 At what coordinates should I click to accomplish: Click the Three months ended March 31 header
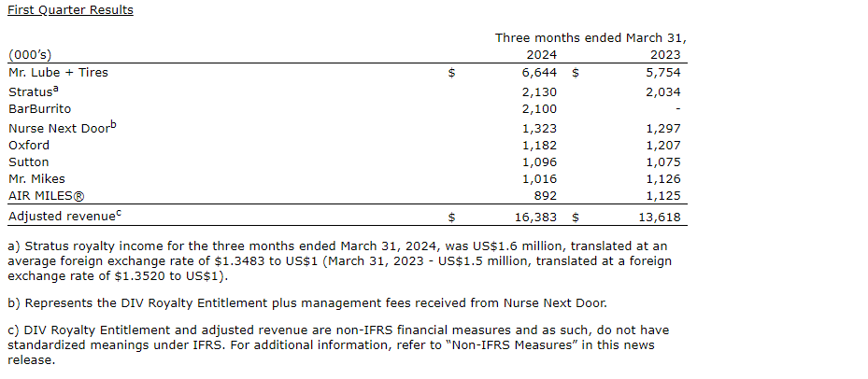click(591, 38)
